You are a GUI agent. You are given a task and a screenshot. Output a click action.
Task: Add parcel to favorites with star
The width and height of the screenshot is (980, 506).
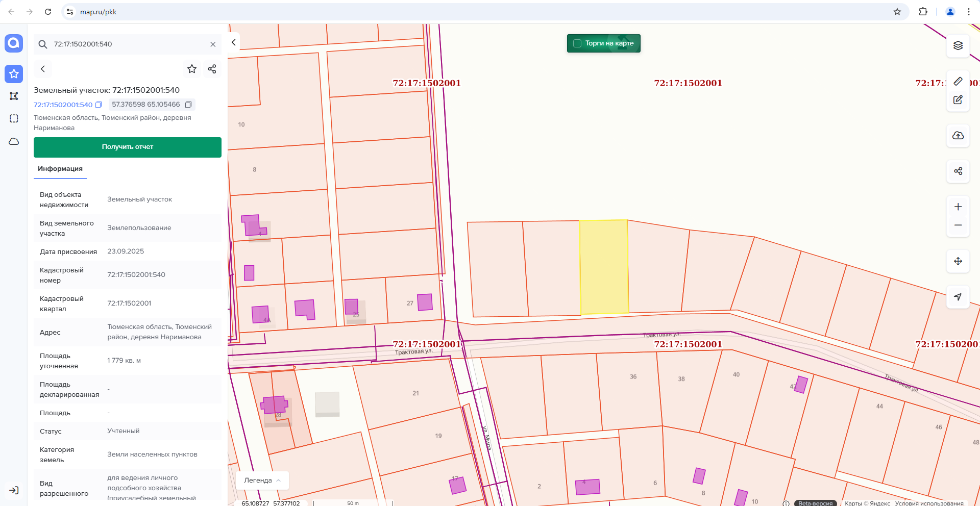(x=192, y=69)
